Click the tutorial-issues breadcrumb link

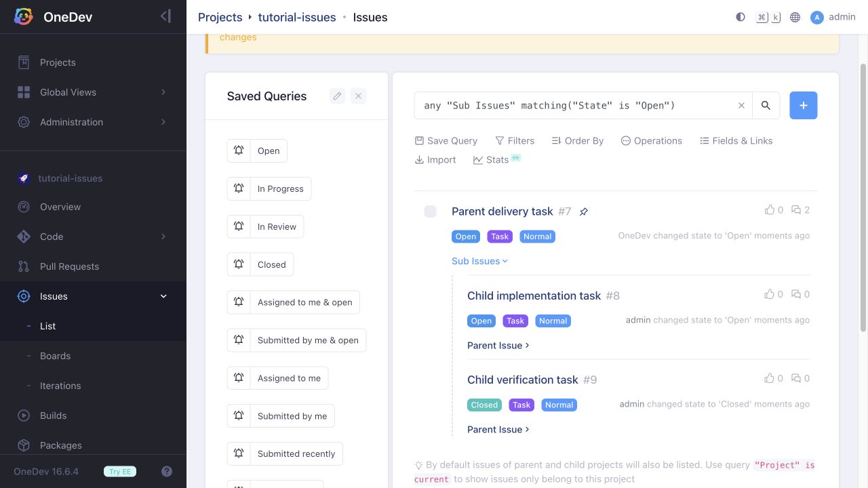(x=297, y=17)
